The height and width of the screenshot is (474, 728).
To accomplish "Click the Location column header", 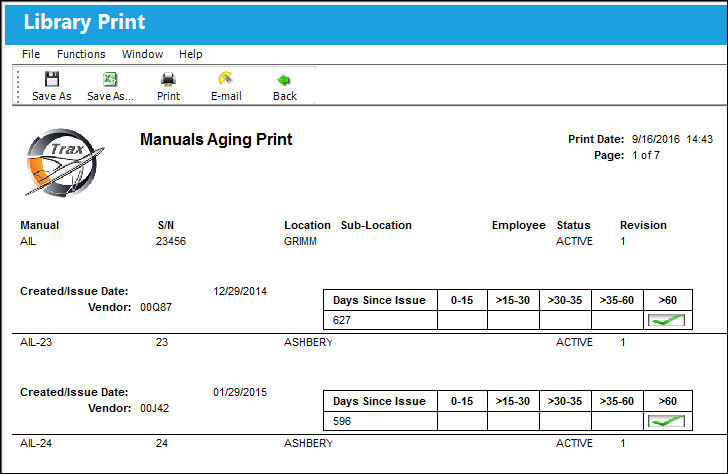I will coord(307,225).
